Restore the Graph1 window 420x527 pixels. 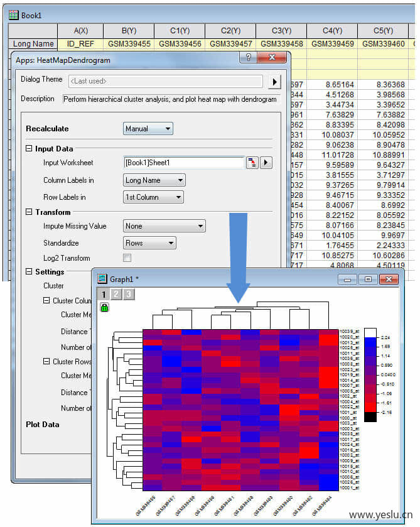coord(368,280)
